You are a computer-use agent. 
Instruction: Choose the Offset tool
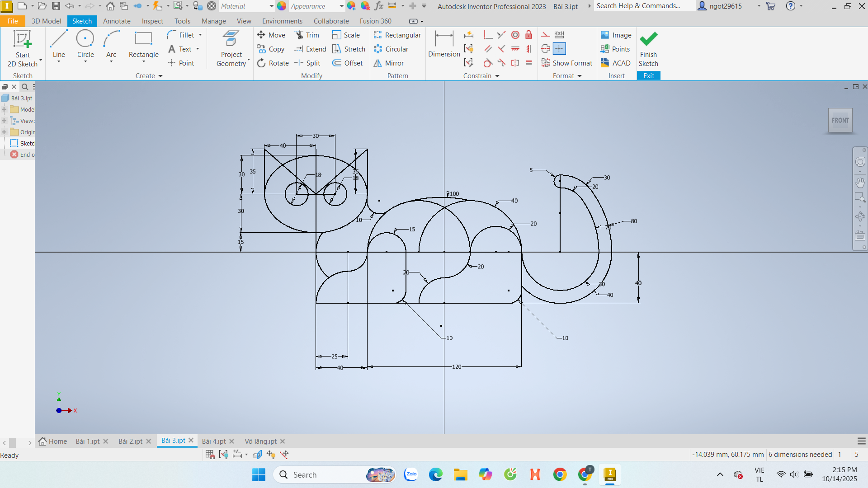click(x=348, y=63)
